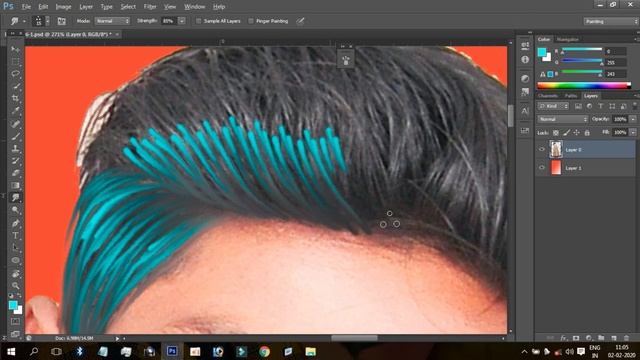The width and height of the screenshot is (640, 360).
Task: Change screen mode icon in toolbox
Action: [x=16, y=334]
